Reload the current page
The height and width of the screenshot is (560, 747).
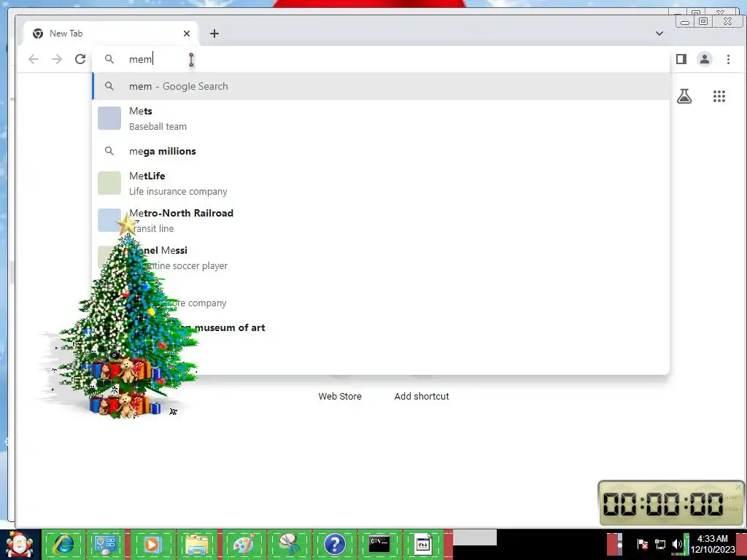click(x=80, y=59)
